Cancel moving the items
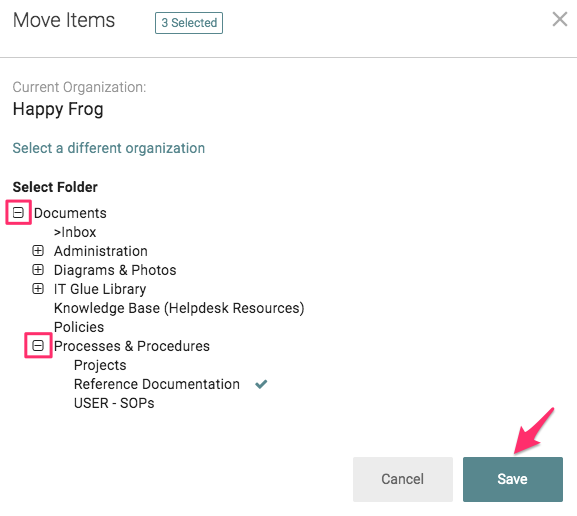The image size is (577, 516). tap(403, 479)
